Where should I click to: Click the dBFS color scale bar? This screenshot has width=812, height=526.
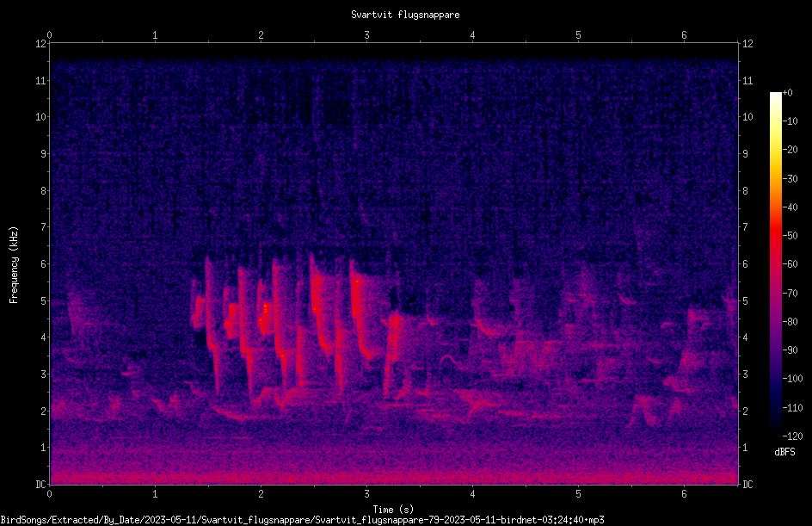(x=775, y=263)
